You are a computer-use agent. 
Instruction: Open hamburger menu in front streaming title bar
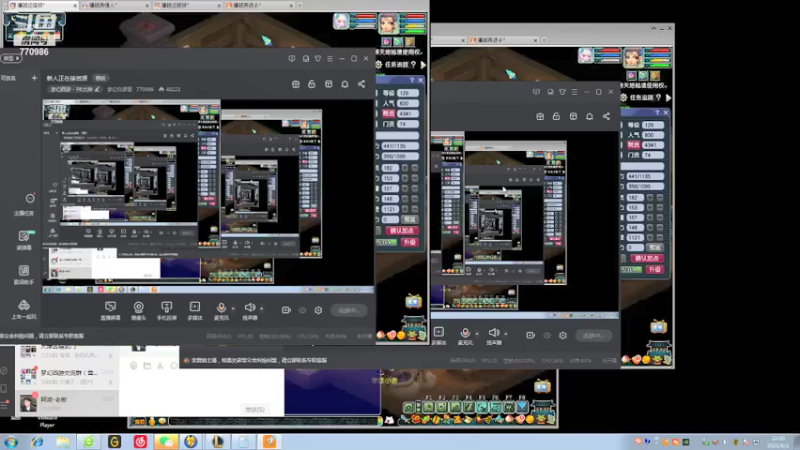(x=330, y=59)
